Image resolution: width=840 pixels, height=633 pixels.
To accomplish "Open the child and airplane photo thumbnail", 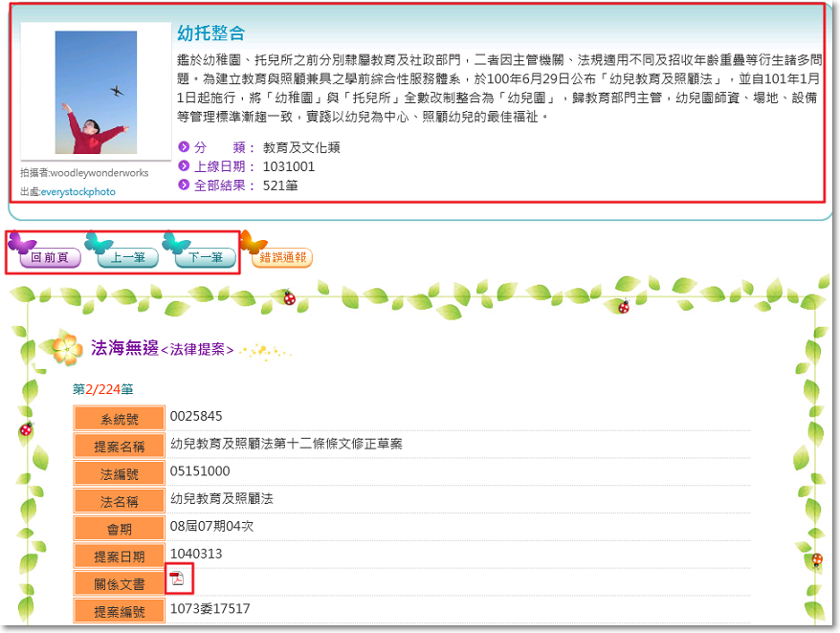I will [95, 93].
